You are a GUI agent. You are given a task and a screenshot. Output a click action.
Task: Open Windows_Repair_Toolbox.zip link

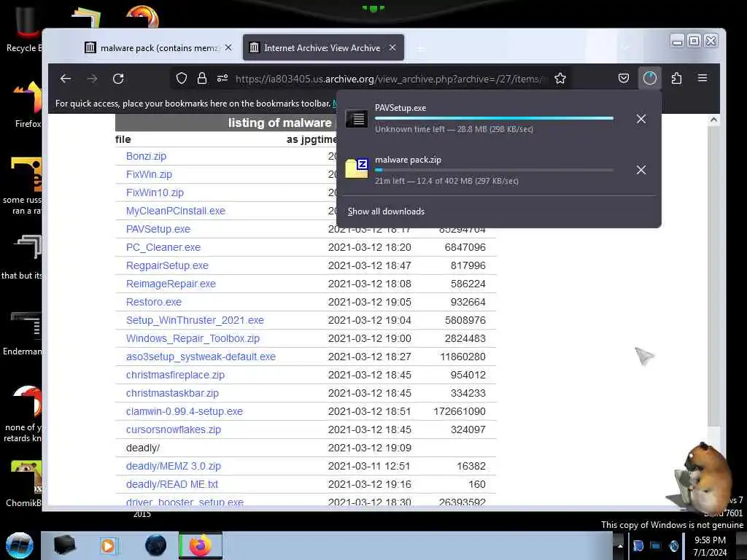[x=193, y=338]
